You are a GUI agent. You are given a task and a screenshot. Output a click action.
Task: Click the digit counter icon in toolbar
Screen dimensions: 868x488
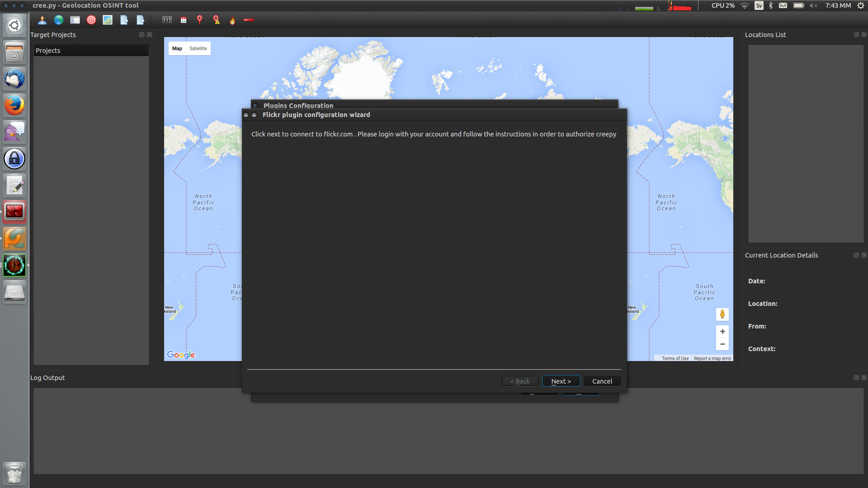pos(167,20)
